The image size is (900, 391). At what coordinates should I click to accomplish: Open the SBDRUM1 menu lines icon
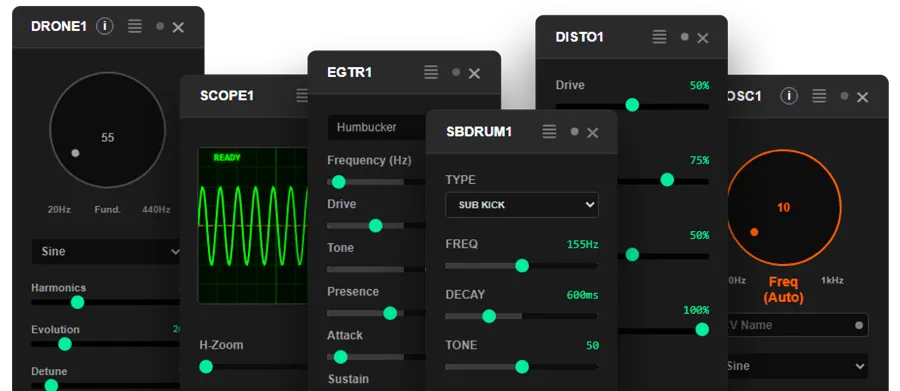pyautogui.click(x=549, y=131)
